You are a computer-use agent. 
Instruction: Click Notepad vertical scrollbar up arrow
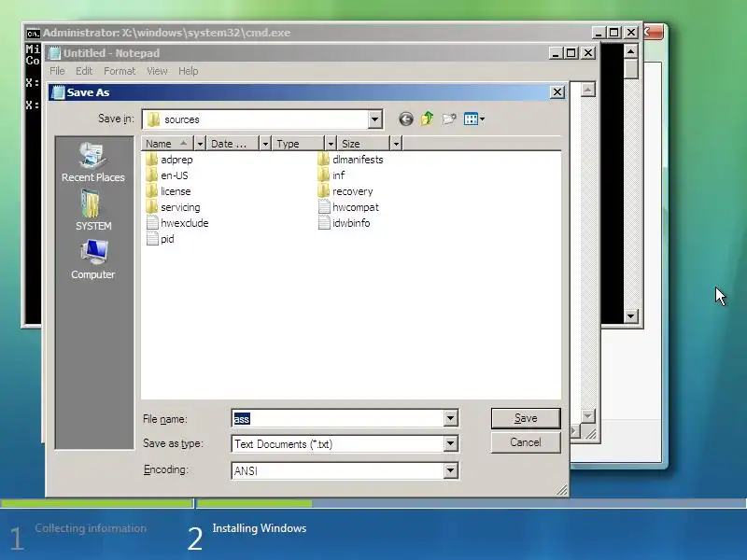588,90
